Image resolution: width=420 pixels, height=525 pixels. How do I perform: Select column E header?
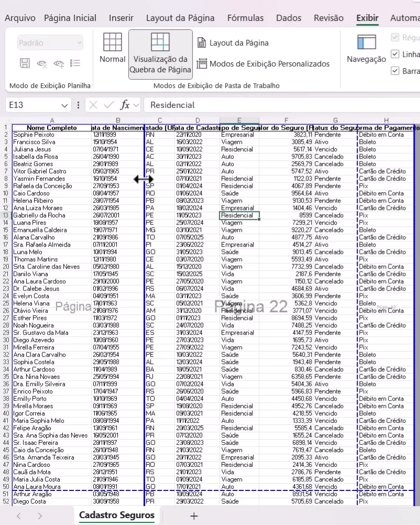(239, 120)
